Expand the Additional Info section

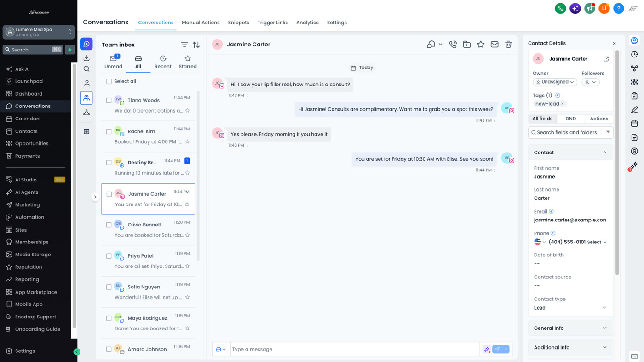point(570,347)
